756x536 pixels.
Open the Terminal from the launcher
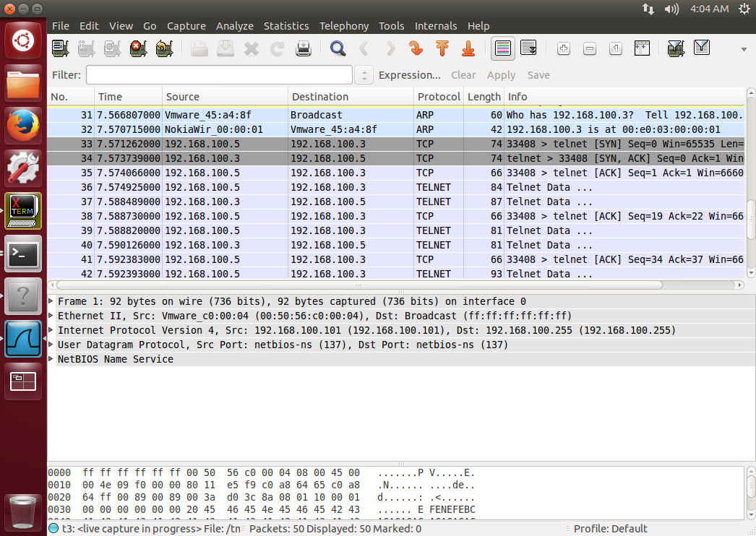(x=22, y=253)
